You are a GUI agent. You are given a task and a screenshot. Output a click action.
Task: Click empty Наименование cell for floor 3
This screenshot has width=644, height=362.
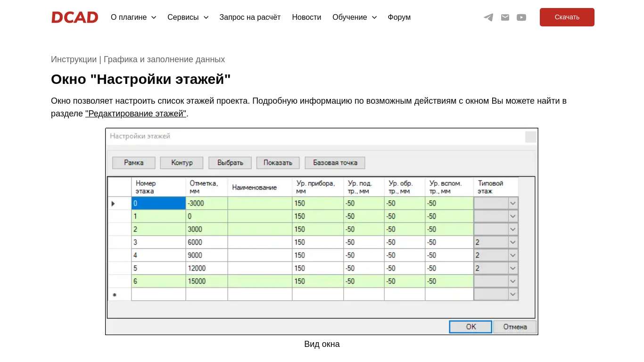click(x=260, y=242)
